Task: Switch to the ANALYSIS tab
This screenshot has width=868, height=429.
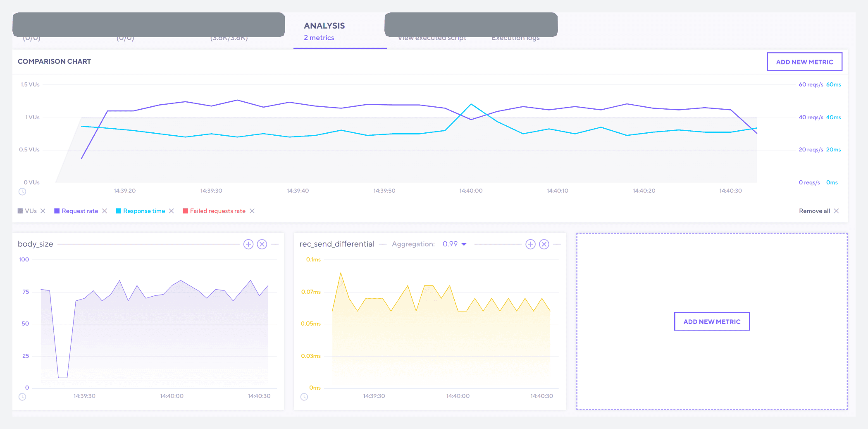Action: click(324, 31)
